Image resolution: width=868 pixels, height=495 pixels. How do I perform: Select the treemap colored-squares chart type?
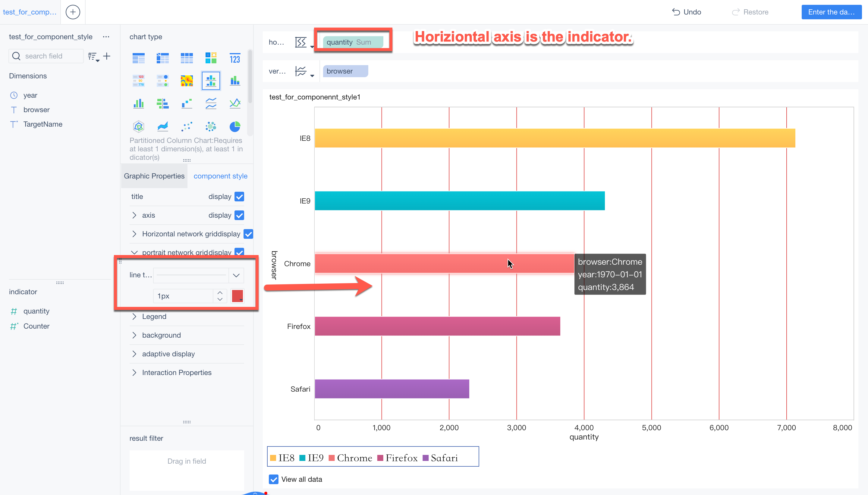point(211,58)
